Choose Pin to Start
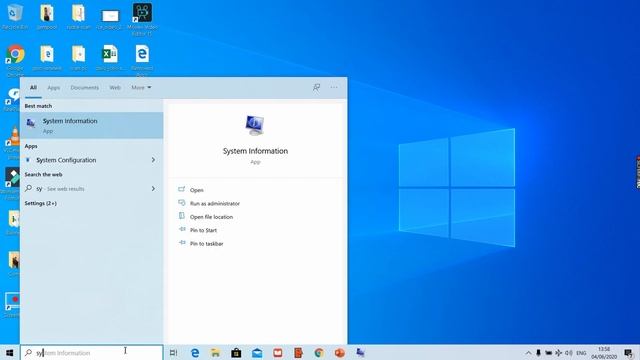The image size is (640, 360). point(203,230)
